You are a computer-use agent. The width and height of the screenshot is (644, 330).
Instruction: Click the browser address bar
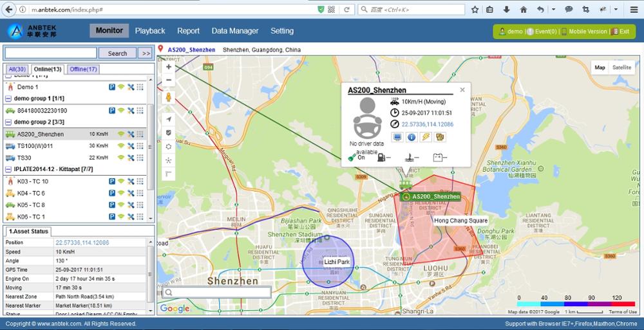(x=173, y=10)
